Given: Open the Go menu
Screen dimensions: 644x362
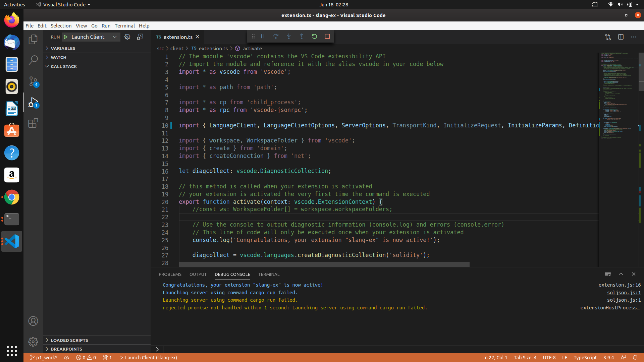Looking at the screenshot, I should tap(94, 26).
